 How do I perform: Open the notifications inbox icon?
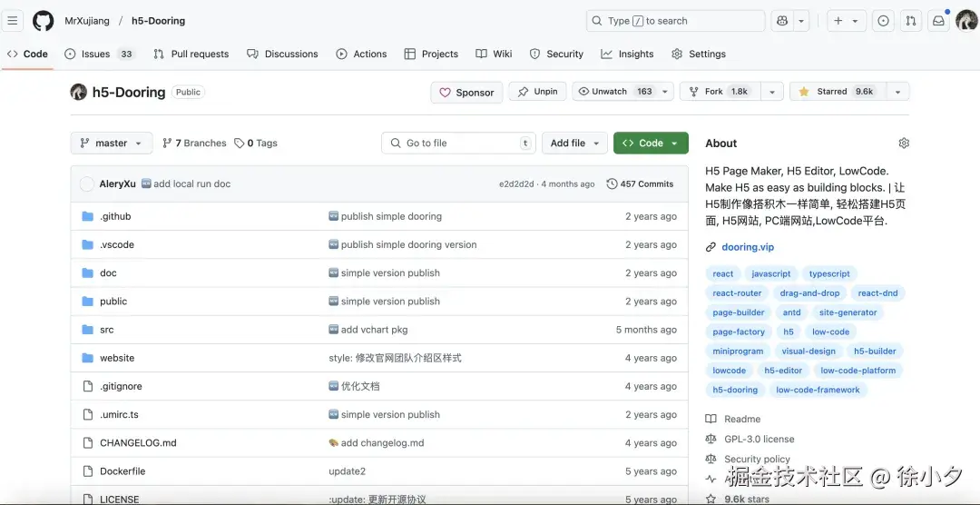pyautogui.click(x=938, y=21)
